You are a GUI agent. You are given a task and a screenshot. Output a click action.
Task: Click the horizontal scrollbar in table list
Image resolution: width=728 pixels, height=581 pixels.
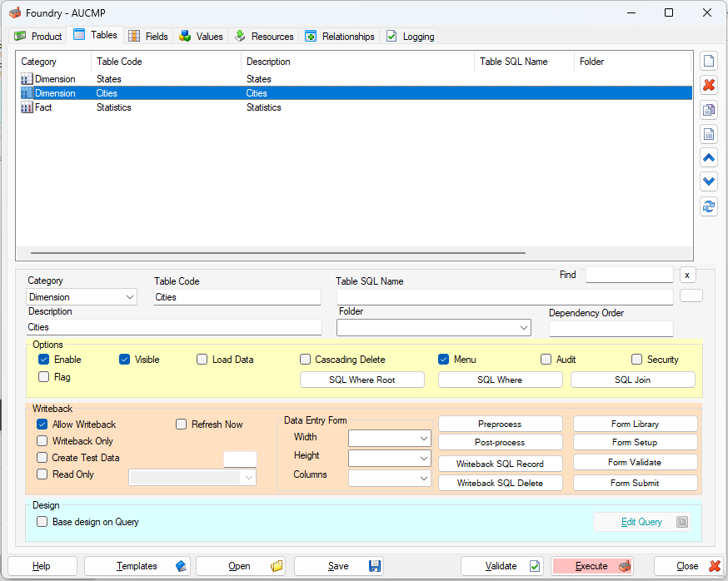(278, 253)
